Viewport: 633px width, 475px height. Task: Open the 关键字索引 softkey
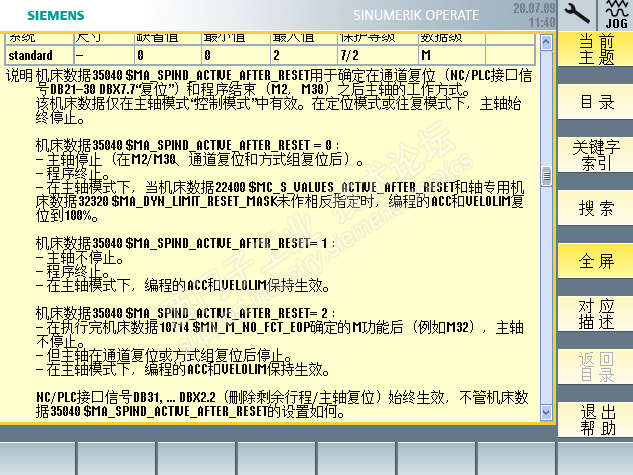tap(595, 155)
